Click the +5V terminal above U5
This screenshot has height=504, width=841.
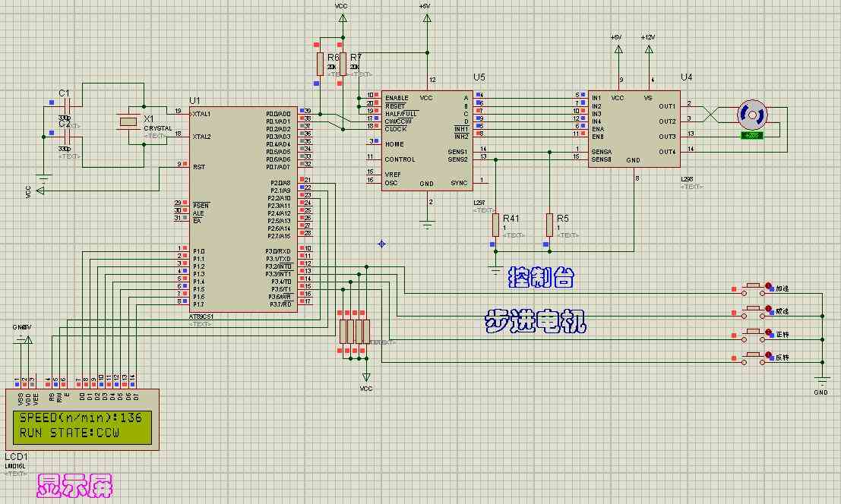[x=427, y=18]
